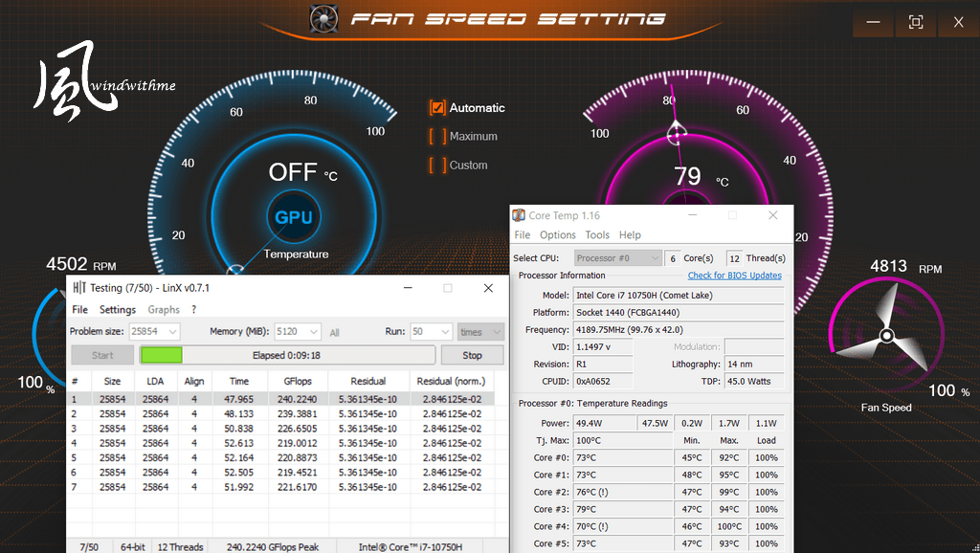This screenshot has height=553, width=980.
Task: Click the GPU temperature badge in the blue gauge
Action: [294, 217]
